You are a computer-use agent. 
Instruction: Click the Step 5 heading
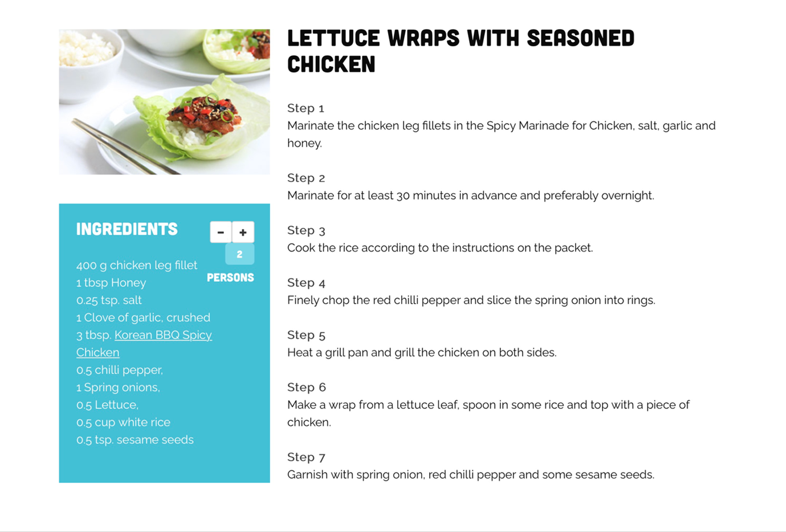tap(306, 335)
